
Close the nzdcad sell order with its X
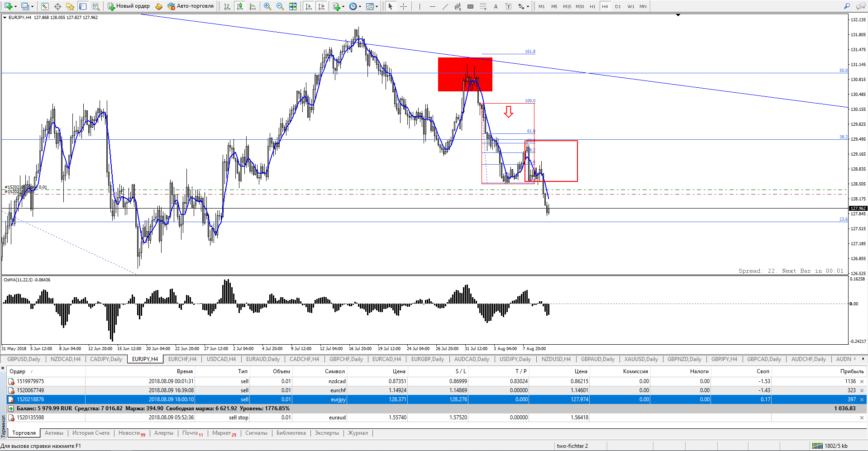coord(862,381)
